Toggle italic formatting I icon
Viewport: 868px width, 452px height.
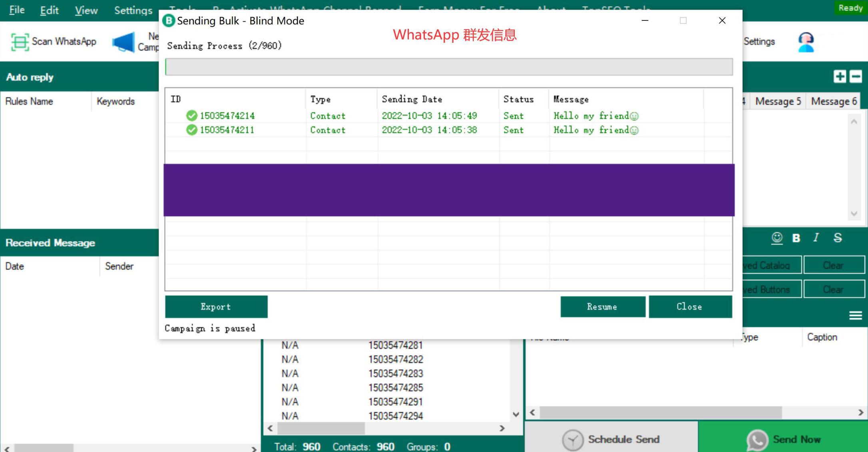pyautogui.click(x=816, y=238)
